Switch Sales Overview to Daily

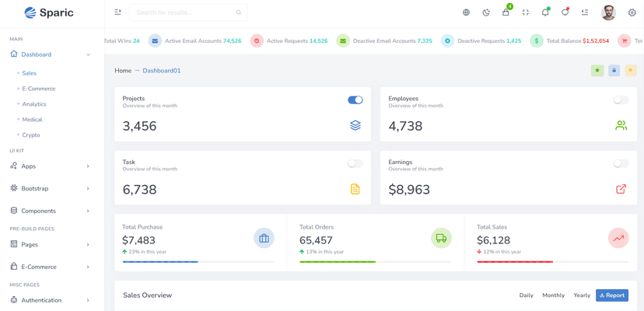(x=526, y=295)
